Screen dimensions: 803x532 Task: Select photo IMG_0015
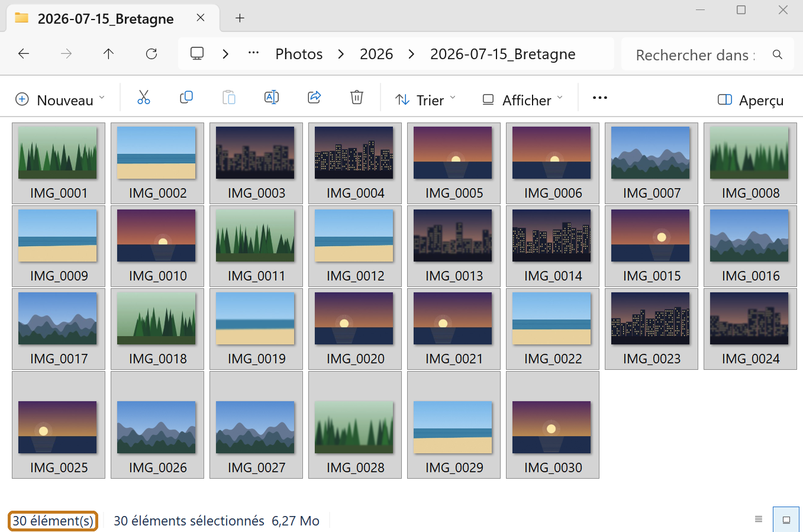pyautogui.click(x=652, y=246)
